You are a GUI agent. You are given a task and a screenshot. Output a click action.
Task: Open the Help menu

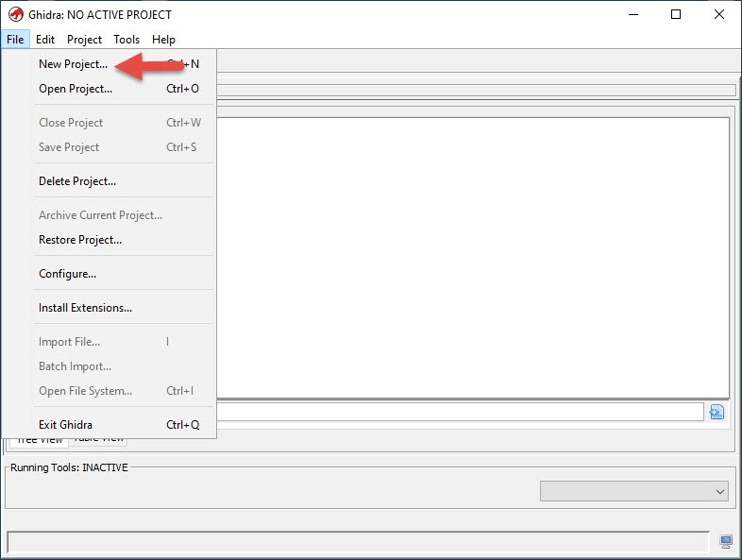163,40
